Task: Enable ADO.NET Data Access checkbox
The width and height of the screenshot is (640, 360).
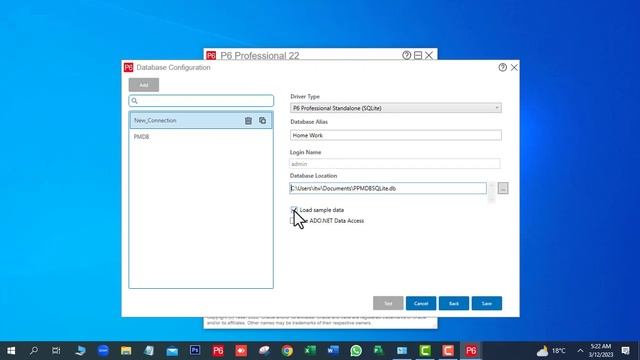Action: pos(293,221)
